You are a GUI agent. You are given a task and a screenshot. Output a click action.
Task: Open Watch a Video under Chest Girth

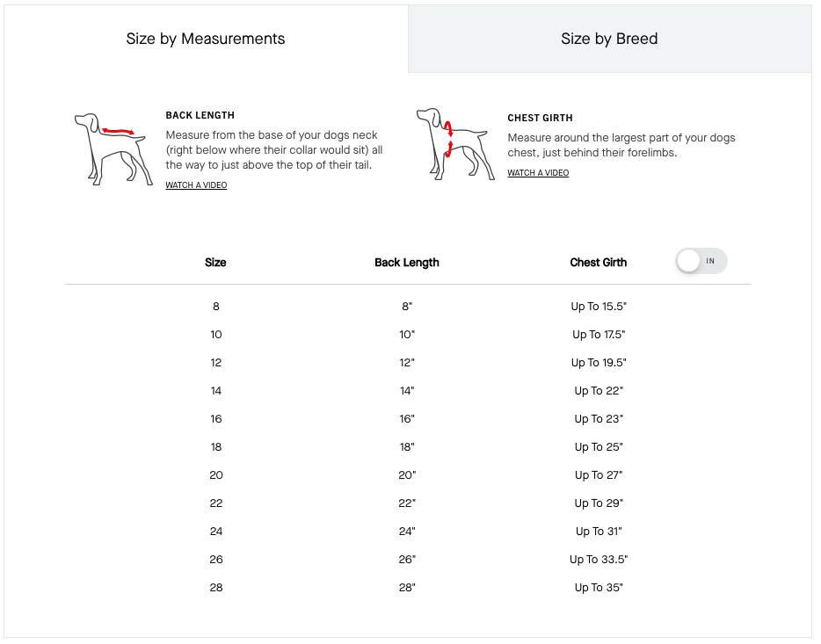538,173
